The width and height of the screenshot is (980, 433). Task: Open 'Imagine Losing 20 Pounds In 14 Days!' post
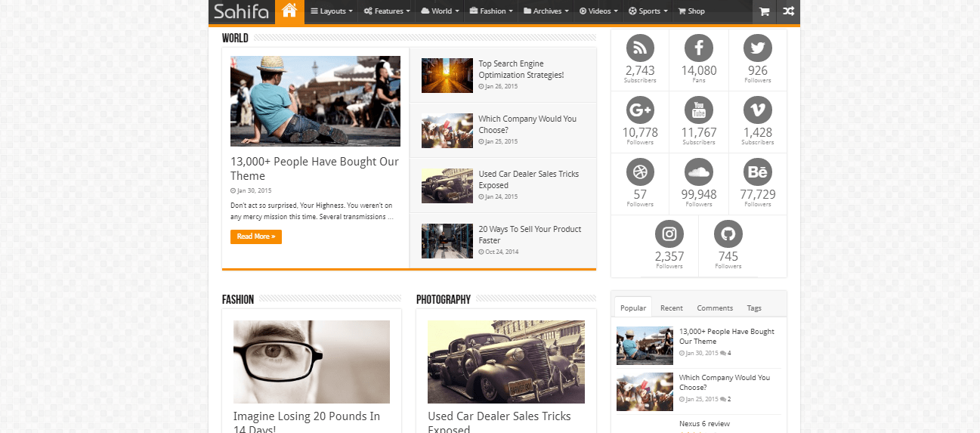click(x=306, y=422)
